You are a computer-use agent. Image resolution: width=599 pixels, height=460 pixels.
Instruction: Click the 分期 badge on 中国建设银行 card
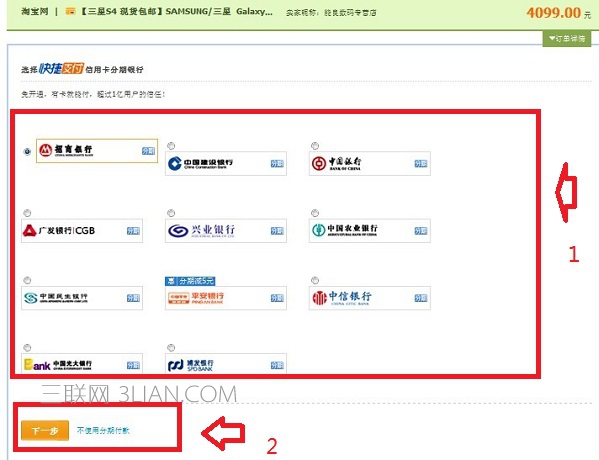pos(277,164)
